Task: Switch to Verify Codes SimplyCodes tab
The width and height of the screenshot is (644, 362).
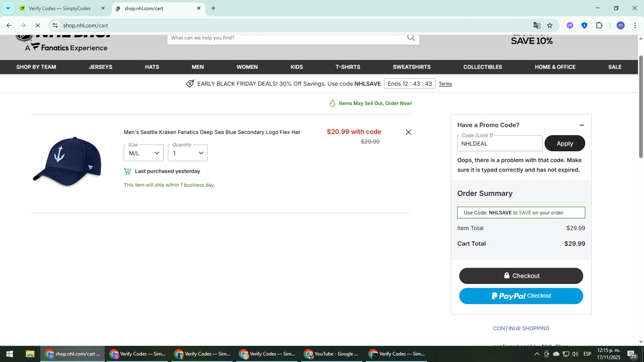Action: click(x=60, y=8)
